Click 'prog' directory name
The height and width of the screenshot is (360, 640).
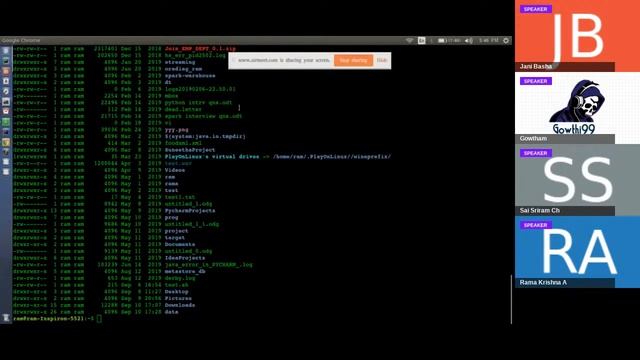[x=171, y=218]
